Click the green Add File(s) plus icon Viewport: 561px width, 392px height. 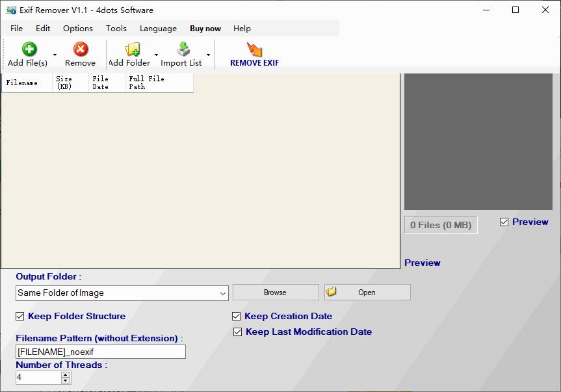(29, 49)
